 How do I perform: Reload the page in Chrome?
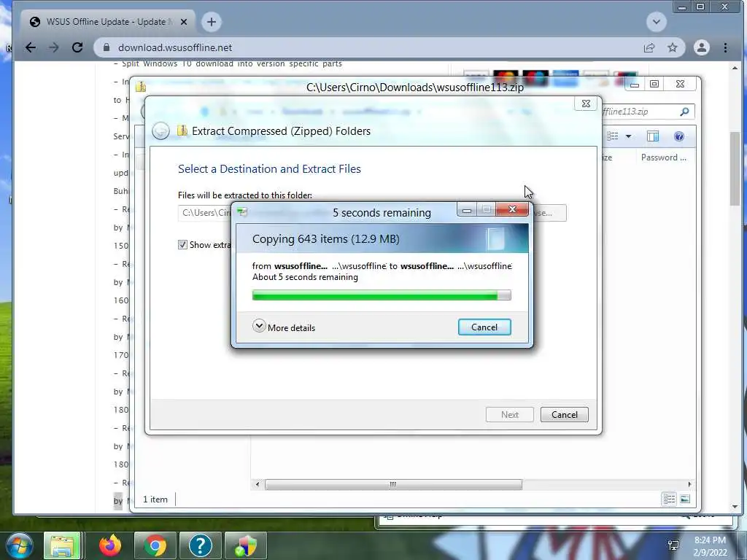pyautogui.click(x=77, y=47)
